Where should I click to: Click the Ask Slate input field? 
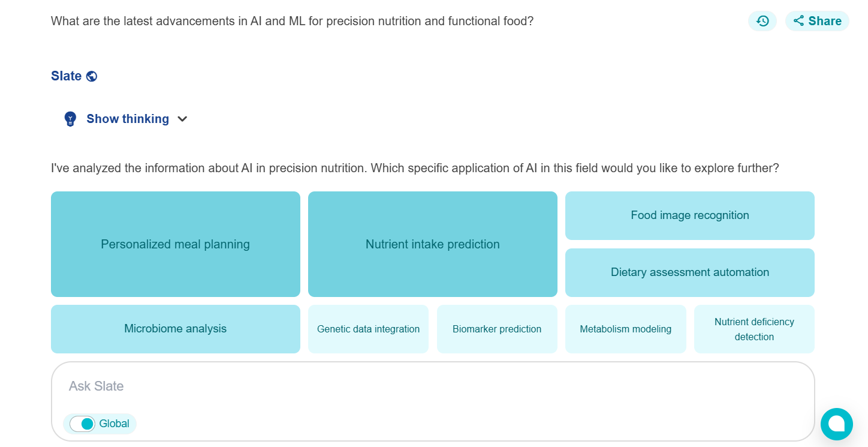point(420,386)
